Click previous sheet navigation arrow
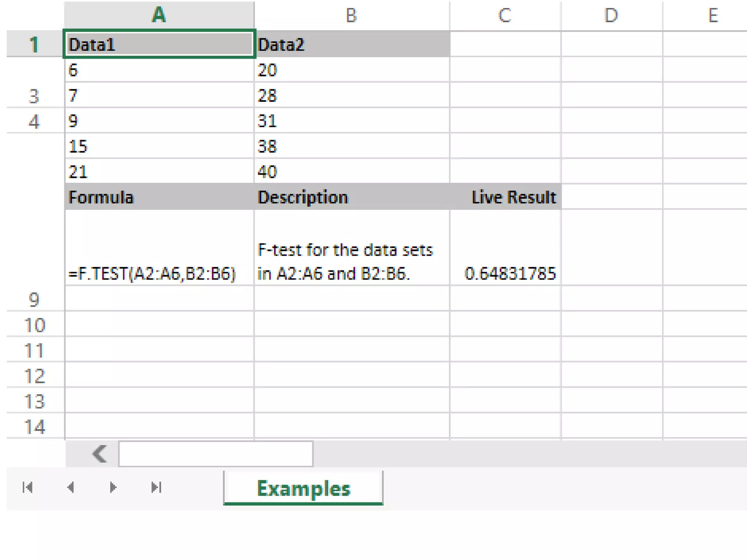 [x=71, y=487]
